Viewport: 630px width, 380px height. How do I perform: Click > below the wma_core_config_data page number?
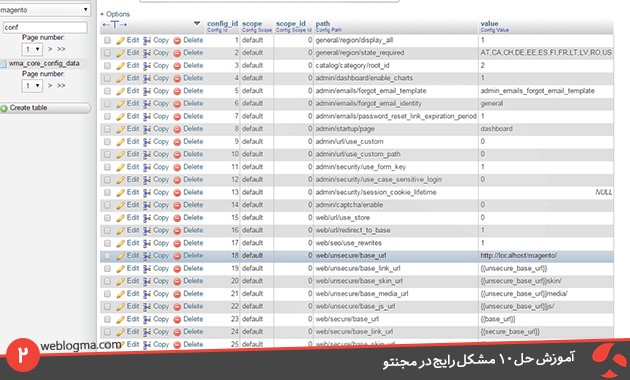click(x=50, y=86)
